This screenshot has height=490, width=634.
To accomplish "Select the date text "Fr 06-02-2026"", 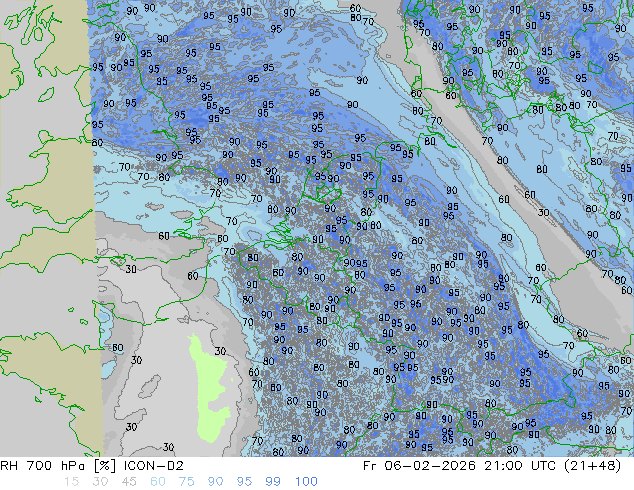I will [x=419, y=466].
